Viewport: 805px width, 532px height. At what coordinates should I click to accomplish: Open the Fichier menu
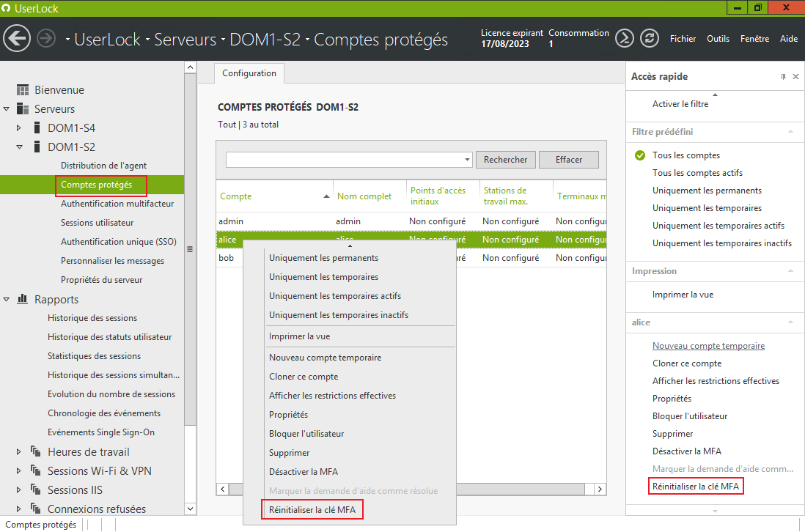pos(683,39)
